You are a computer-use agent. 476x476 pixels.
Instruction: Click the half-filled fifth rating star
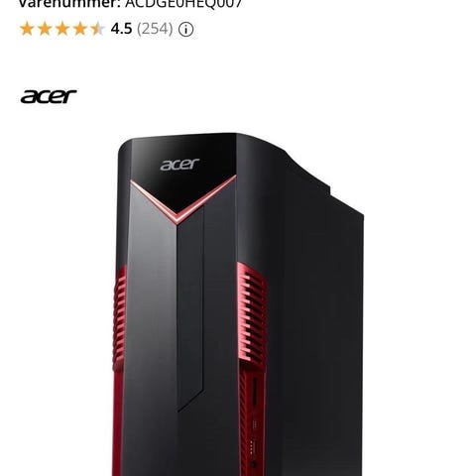[97, 29]
